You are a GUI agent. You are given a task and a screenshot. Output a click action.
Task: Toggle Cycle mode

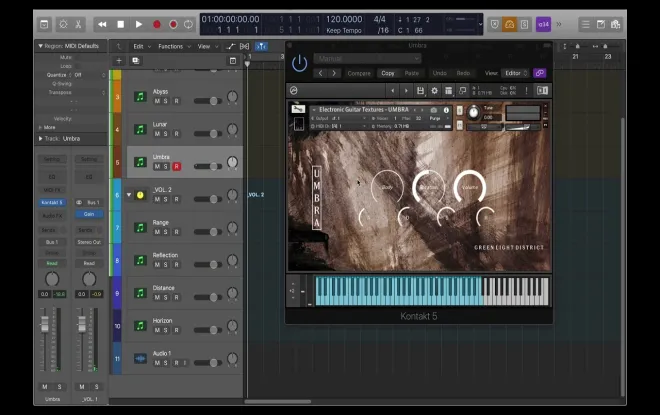[x=188, y=24]
